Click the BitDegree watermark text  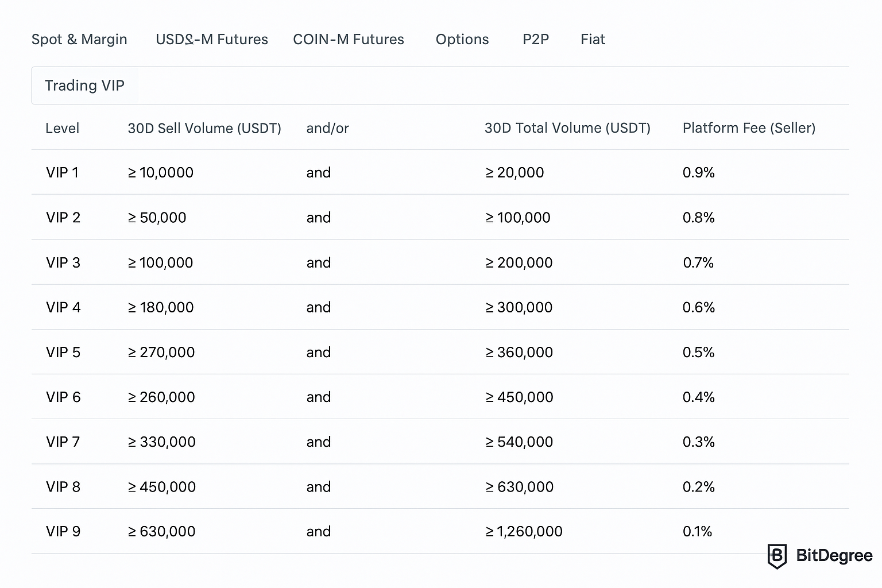(x=834, y=556)
